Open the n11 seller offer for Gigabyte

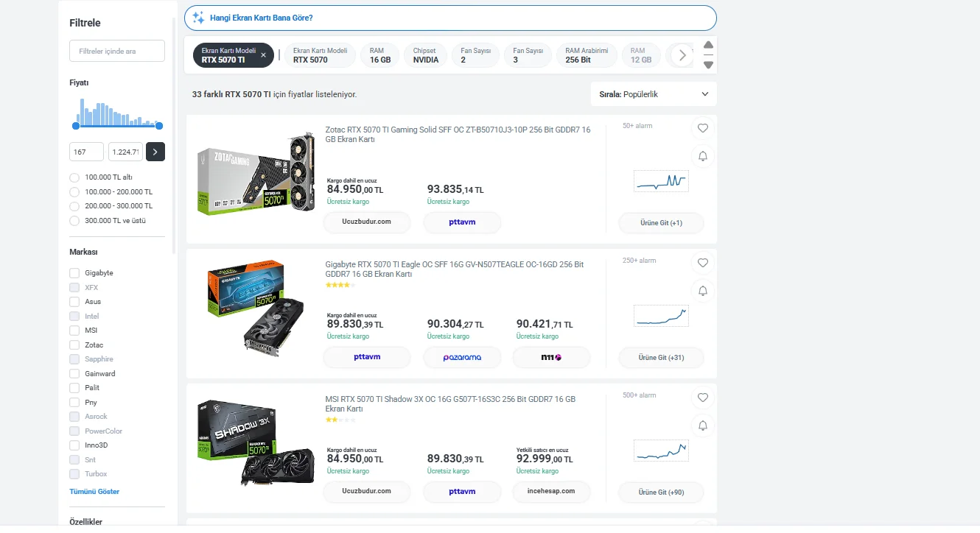[551, 357]
